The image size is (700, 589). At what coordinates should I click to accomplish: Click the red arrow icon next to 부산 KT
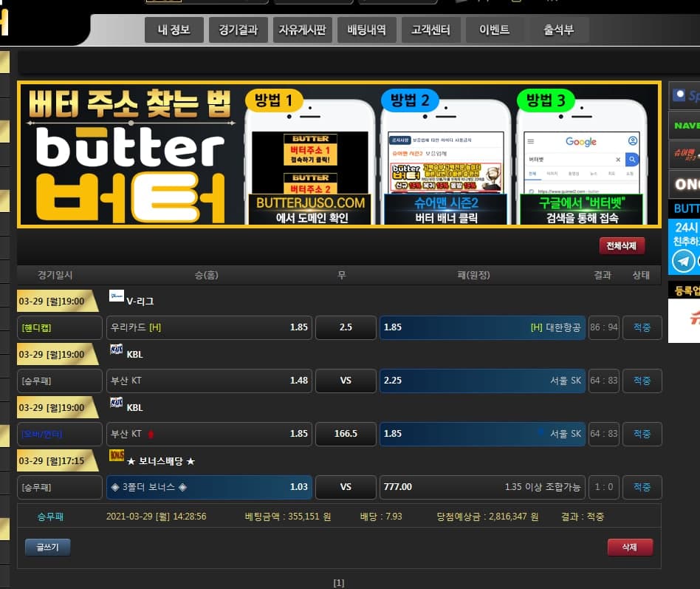pos(152,434)
